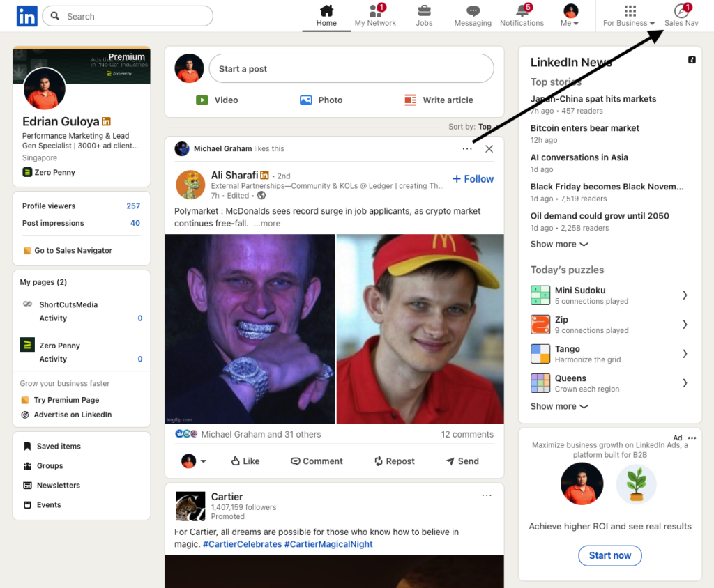Screen dimensions: 714x588
Task: Click the Start now ad button
Action: point(609,555)
